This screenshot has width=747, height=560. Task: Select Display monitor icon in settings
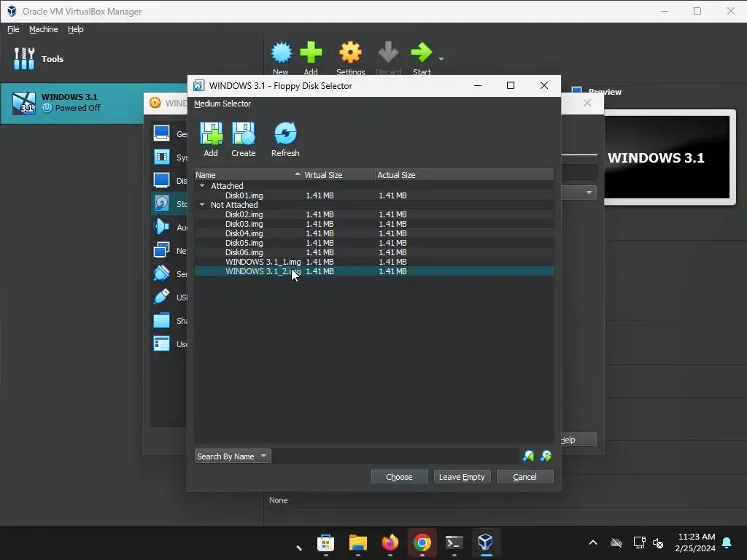click(161, 180)
